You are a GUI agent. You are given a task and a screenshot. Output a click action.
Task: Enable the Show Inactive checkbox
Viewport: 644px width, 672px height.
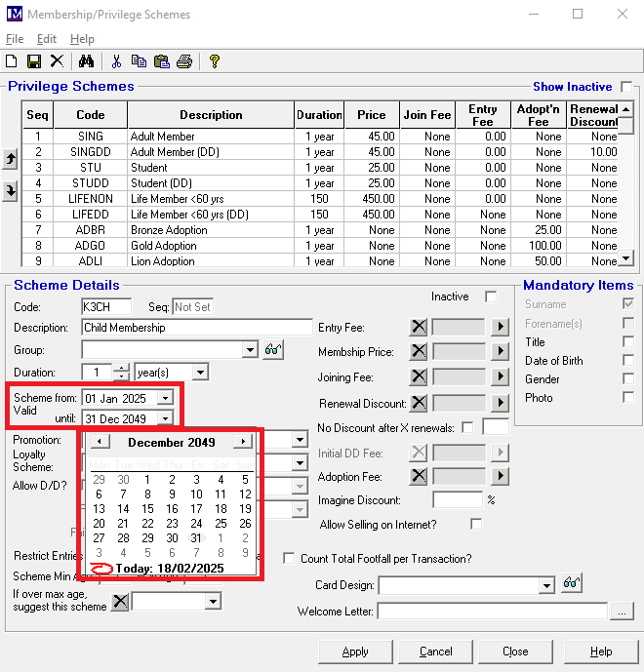[626, 87]
